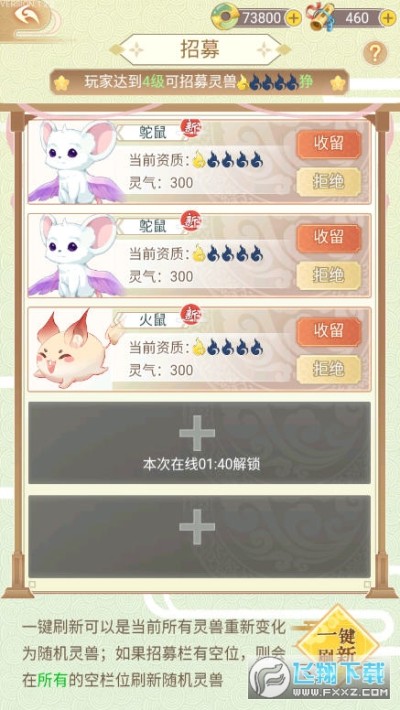Tap the plus in the locked 01:40 slot
400x710 pixels.
[197, 433]
